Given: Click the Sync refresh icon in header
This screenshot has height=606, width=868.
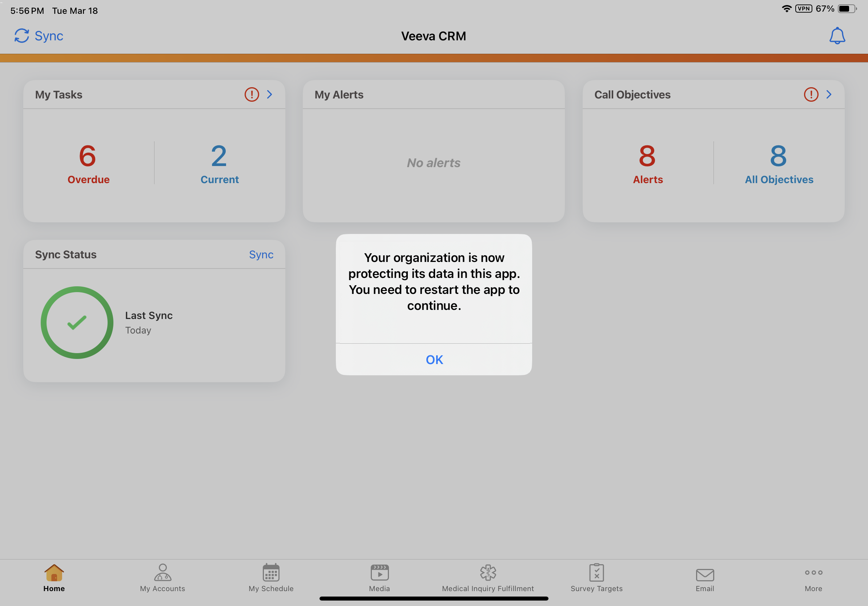Looking at the screenshot, I should click(x=21, y=36).
